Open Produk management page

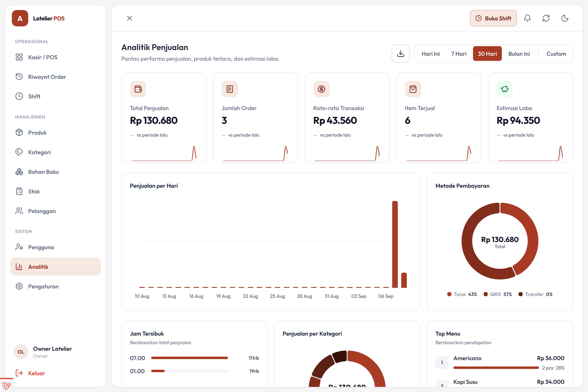click(x=56, y=133)
